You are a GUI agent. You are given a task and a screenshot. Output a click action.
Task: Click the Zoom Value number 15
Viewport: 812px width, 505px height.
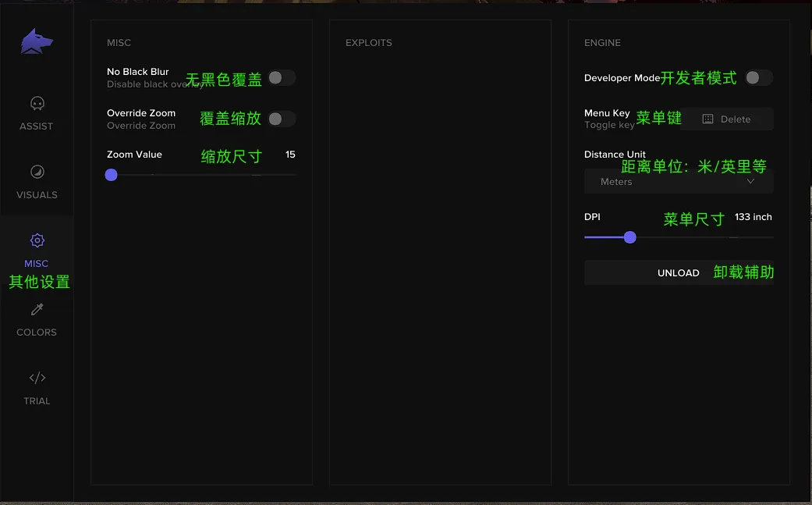(x=290, y=155)
